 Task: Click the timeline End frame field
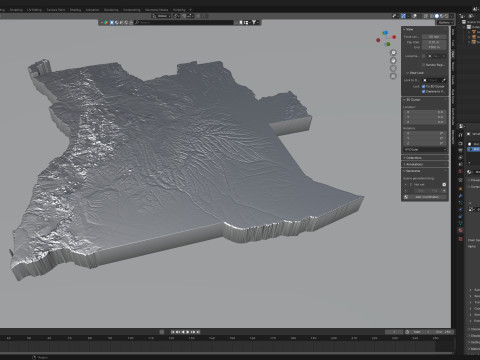coord(442,332)
